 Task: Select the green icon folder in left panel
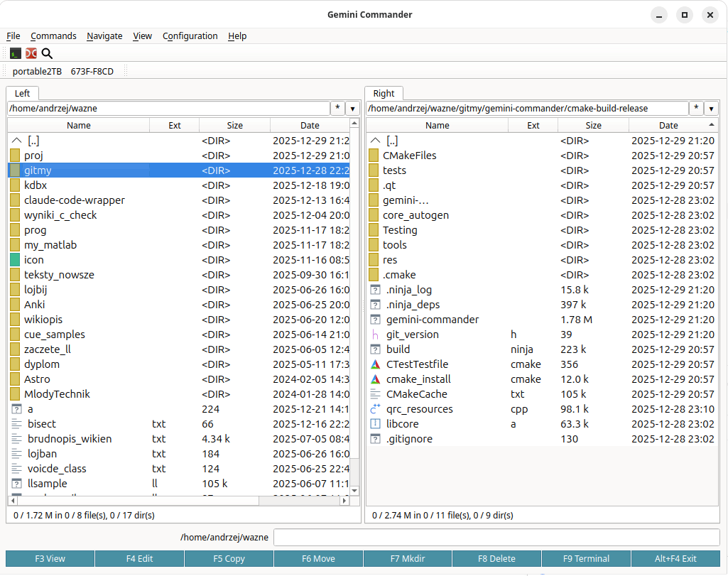click(x=16, y=260)
